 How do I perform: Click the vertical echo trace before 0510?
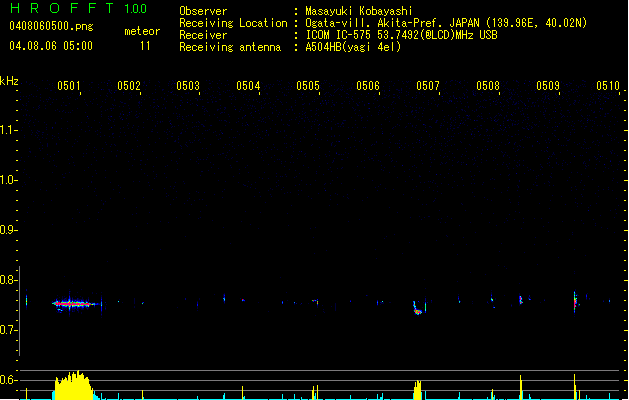point(575,302)
